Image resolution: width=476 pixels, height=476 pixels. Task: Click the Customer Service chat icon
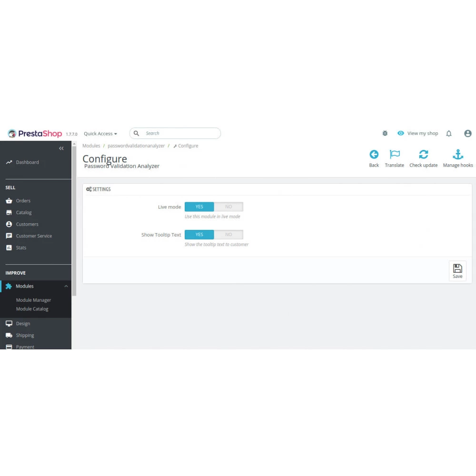click(9, 236)
